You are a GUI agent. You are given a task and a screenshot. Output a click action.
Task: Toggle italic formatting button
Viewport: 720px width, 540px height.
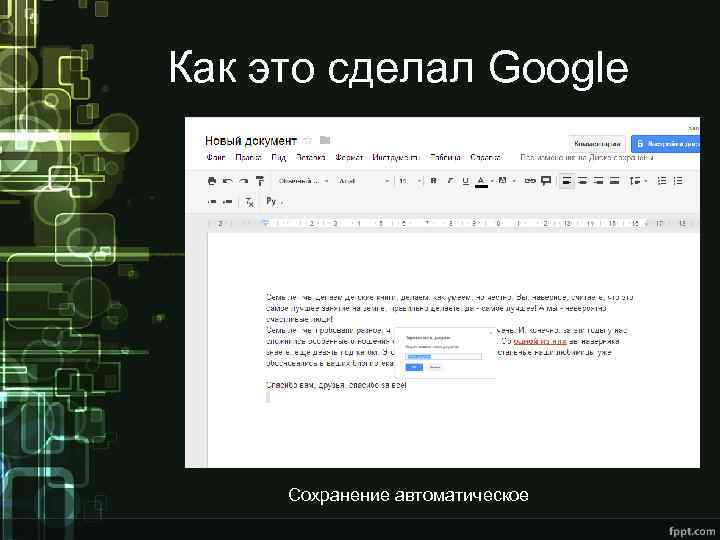click(x=450, y=181)
